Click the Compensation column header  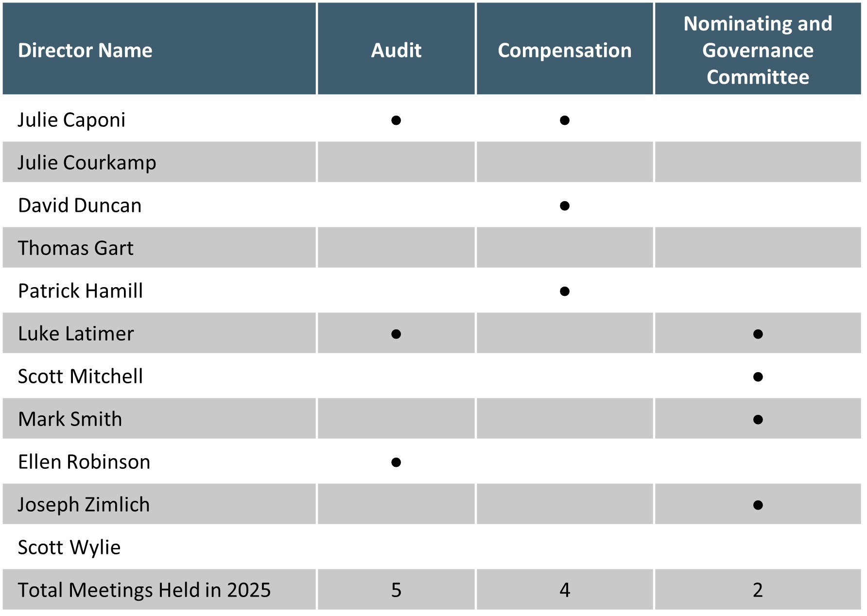point(564,50)
